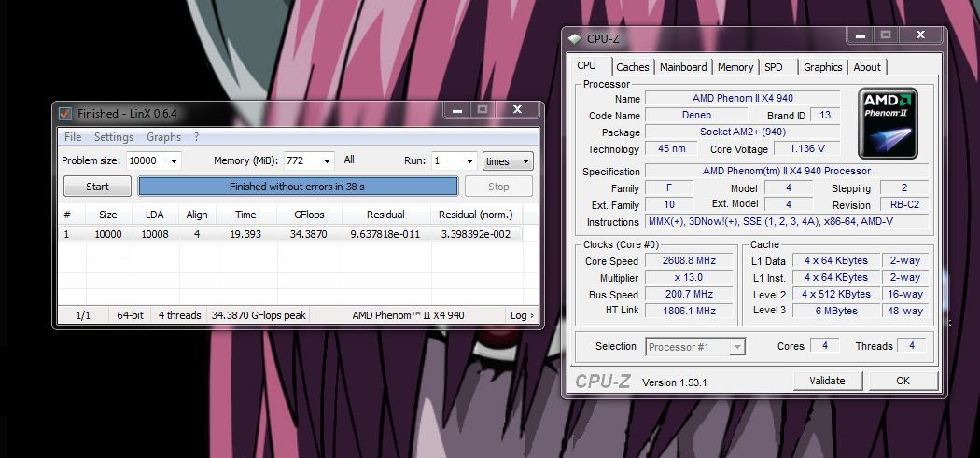This screenshot has width=980, height=458.
Task: Click the 4 threads status entry
Action: [x=179, y=315]
